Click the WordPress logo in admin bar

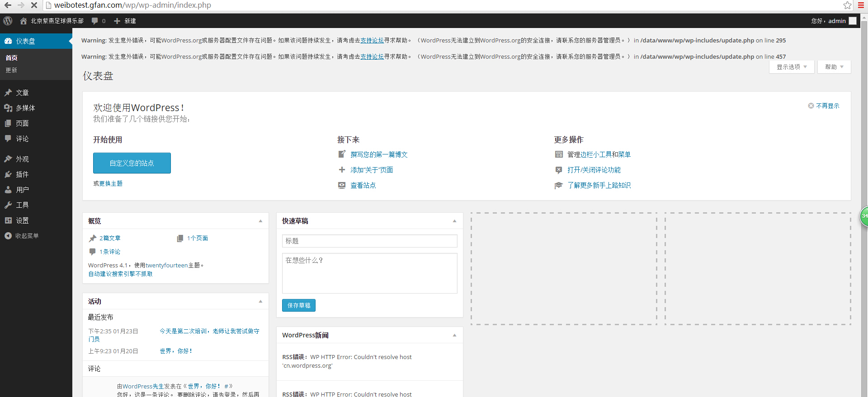click(x=8, y=21)
